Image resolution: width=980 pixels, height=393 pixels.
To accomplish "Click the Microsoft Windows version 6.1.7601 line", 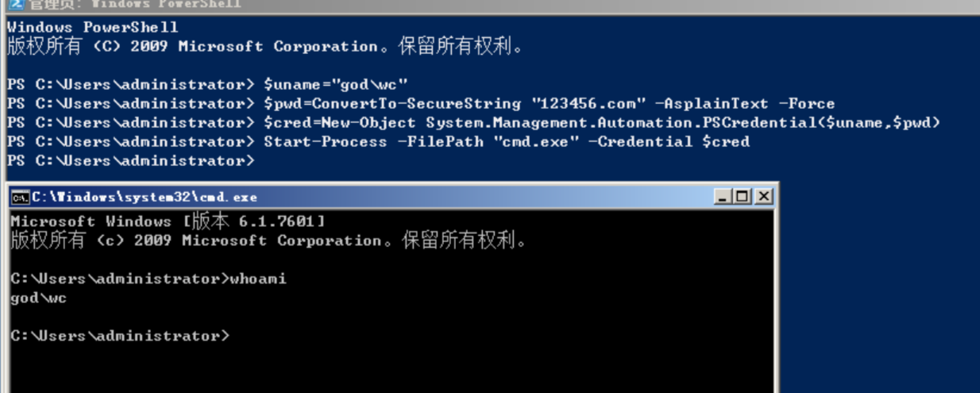I will 167,222.
